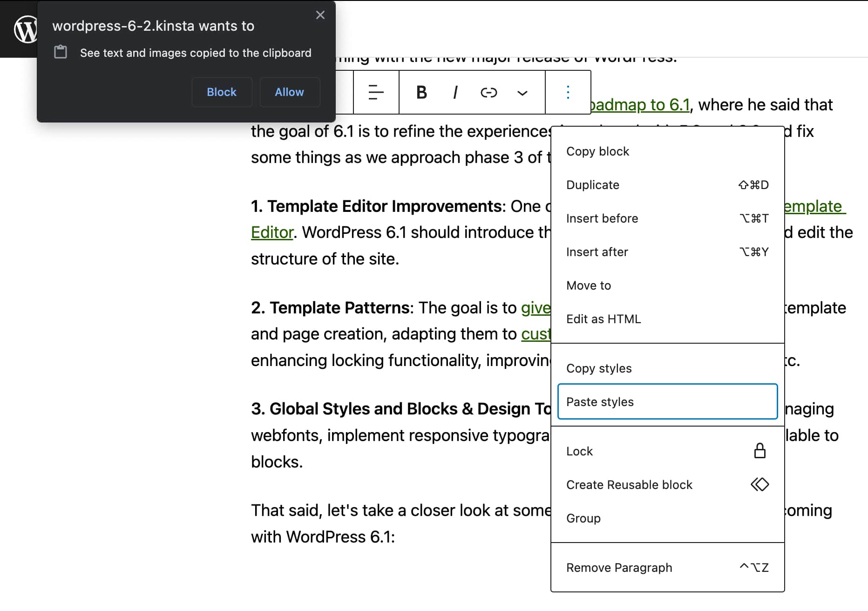
Task: Select Duplicate from the block menu
Action: coord(592,184)
